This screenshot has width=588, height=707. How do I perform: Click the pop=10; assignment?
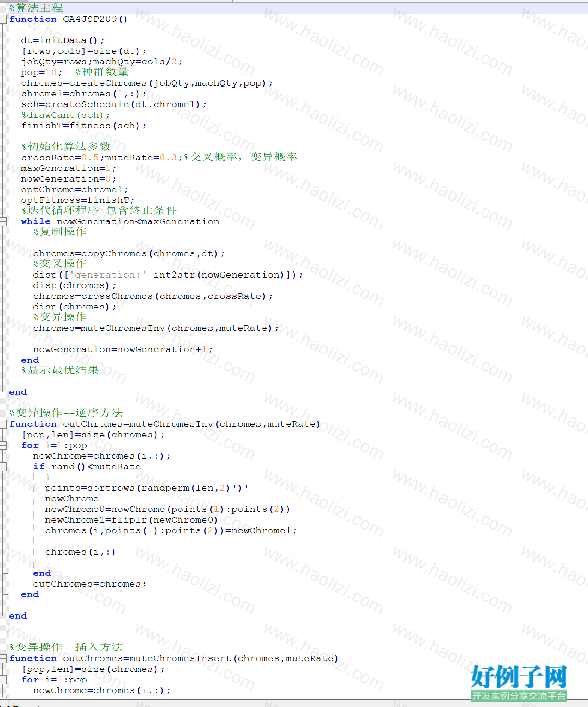point(42,72)
